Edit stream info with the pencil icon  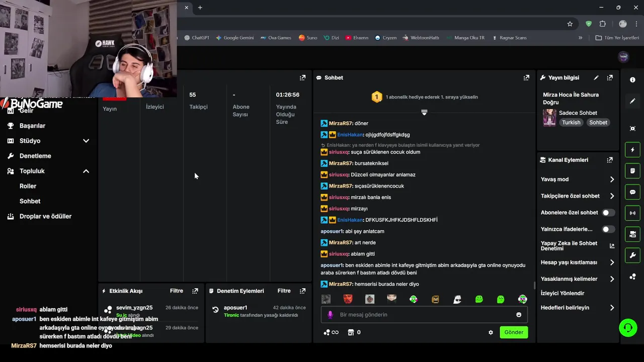point(596,77)
